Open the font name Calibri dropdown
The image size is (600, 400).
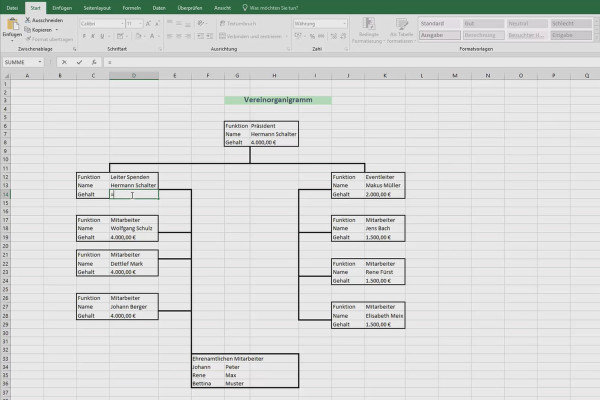tap(122, 24)
